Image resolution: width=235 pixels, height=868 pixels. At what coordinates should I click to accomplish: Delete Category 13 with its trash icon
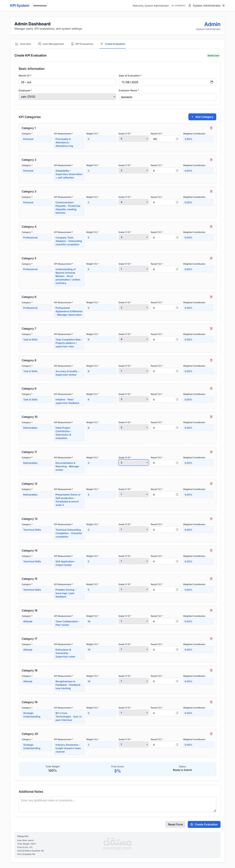pos(211,519)
